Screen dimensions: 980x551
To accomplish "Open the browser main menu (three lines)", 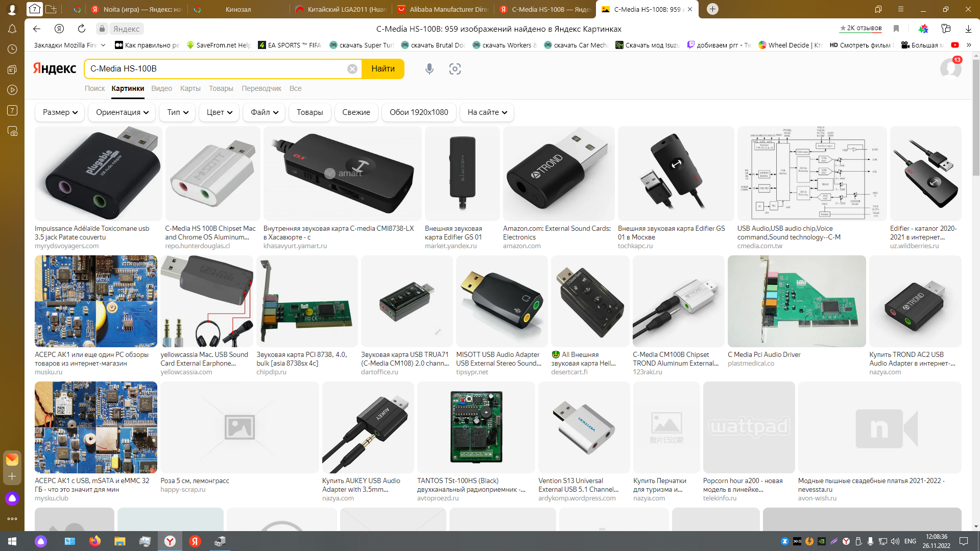I will coord(901,9).
